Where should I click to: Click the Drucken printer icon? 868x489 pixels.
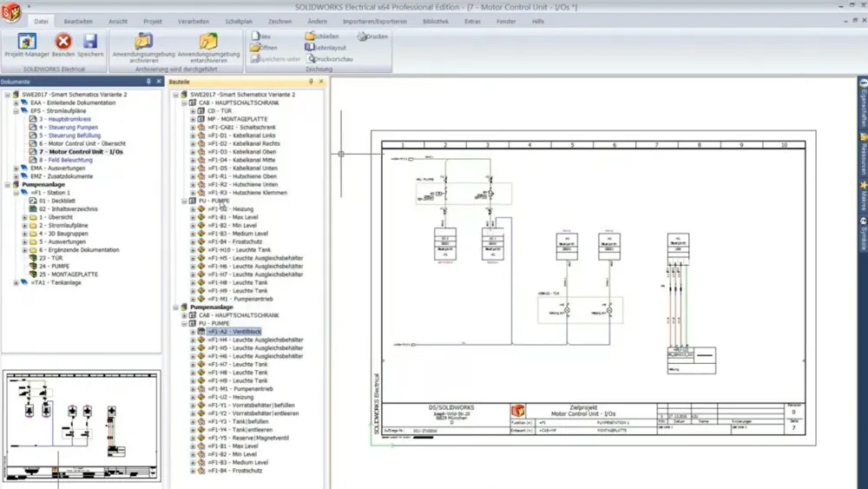pyautogui.click(x=363, y=36)
